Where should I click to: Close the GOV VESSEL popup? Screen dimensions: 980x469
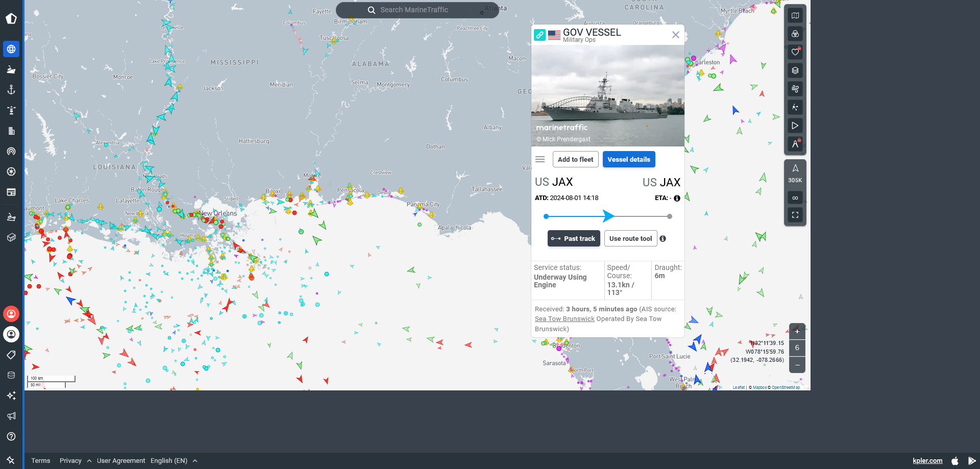pyautogui.click(x=676, y=35)
